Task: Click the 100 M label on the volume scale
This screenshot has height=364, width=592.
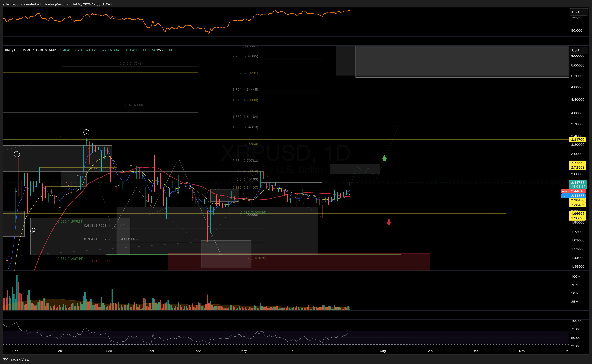Action: (x=576, y=277)
